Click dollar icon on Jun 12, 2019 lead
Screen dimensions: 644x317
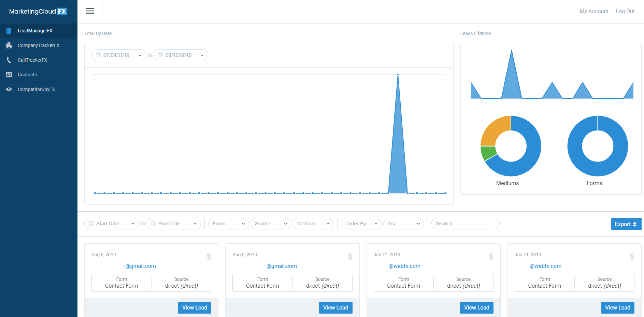pyautogui.click(x=491, y=256)
